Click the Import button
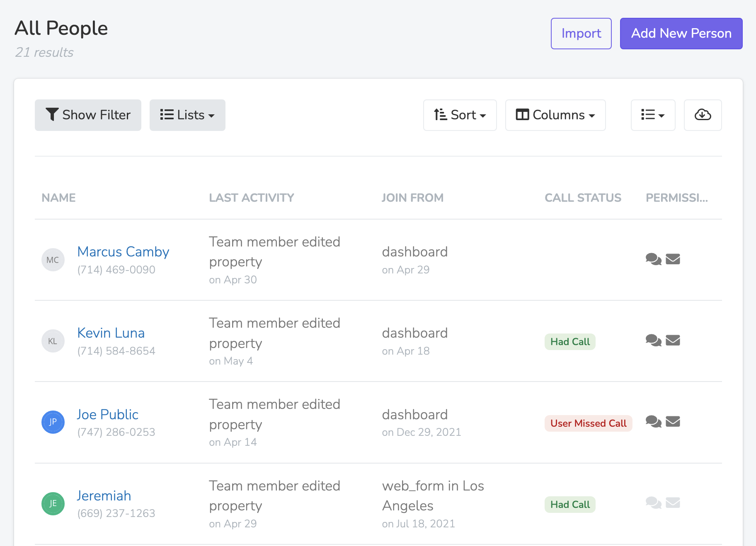 click(x=581, y=34)
